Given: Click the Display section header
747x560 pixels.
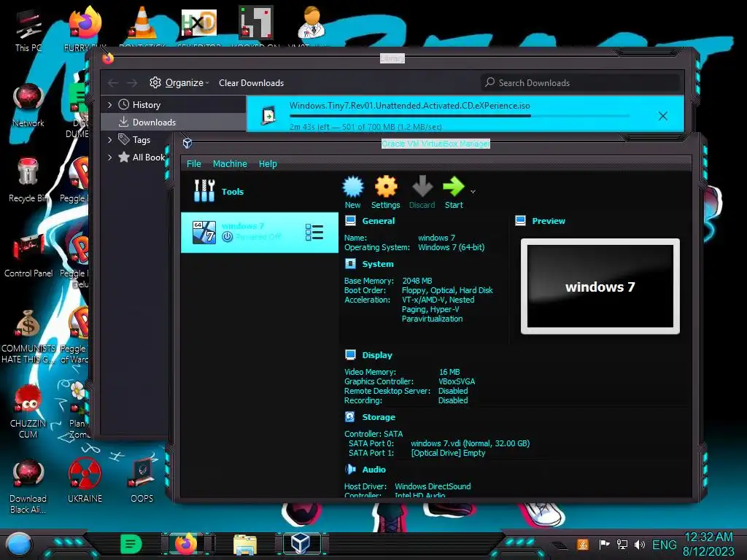Looking at the screenshot, I should (x=377, y=355).
